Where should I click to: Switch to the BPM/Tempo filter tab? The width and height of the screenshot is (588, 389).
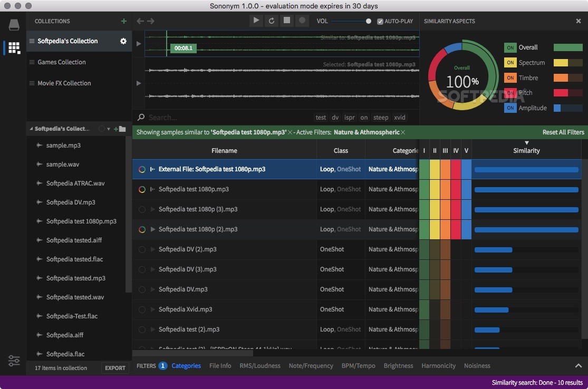[x=358, y=366]
